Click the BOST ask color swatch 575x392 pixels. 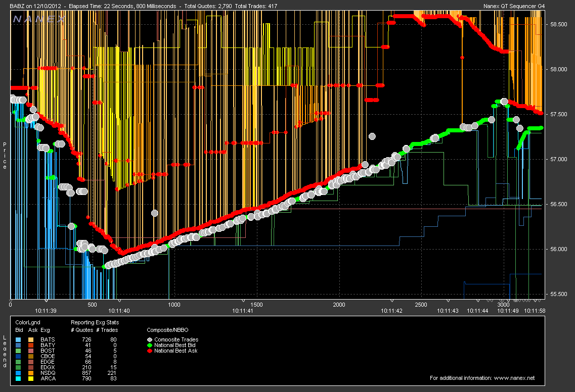tap(31, 351)
